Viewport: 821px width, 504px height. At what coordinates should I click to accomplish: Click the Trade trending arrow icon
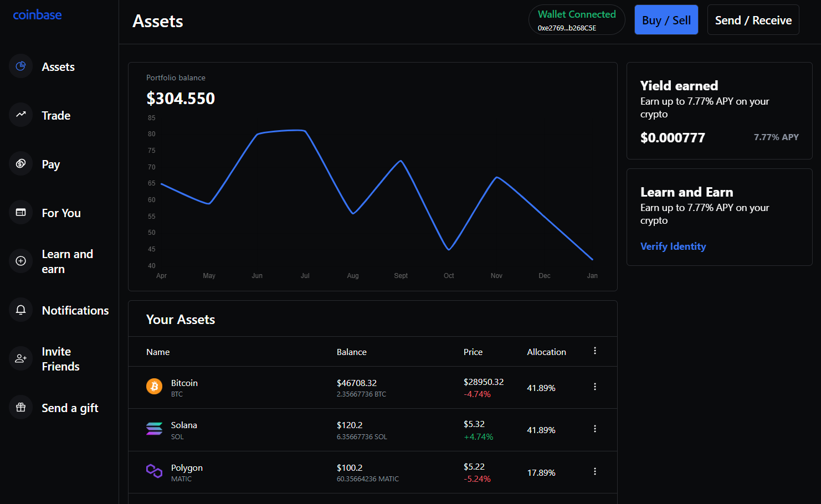[21, 115]
